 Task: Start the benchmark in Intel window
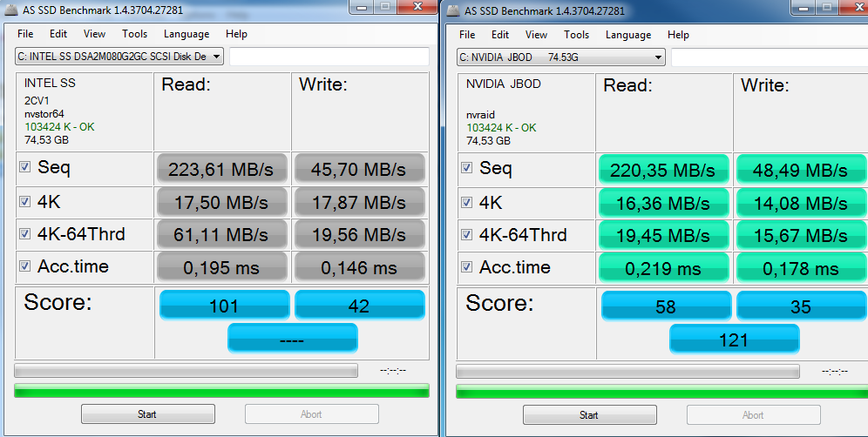(148, 413)
